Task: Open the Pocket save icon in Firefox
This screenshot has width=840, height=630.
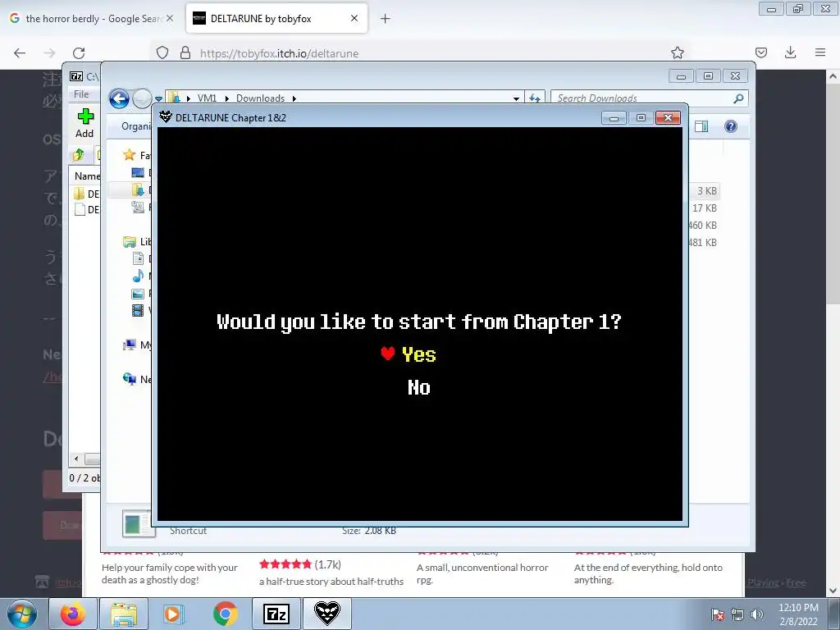Action: point(760,52)
